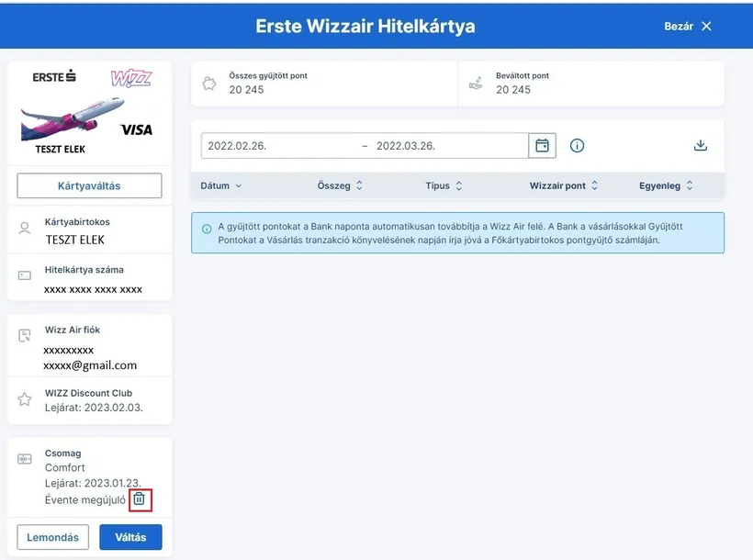Click the trash icon next to Évente megújuló
This screenshot has height=560, width=753.
(x=139, y=499)
